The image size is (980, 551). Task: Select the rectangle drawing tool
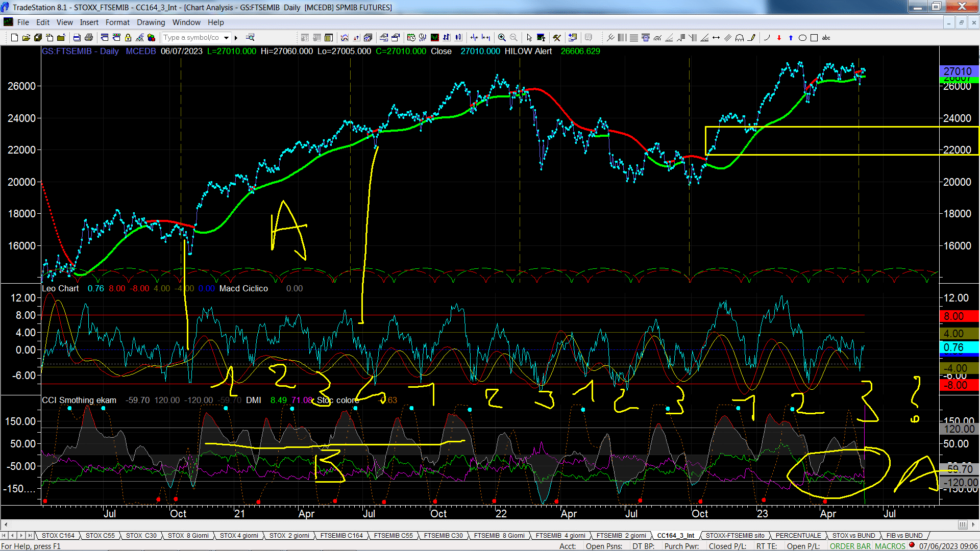click(x=814, y=38)
